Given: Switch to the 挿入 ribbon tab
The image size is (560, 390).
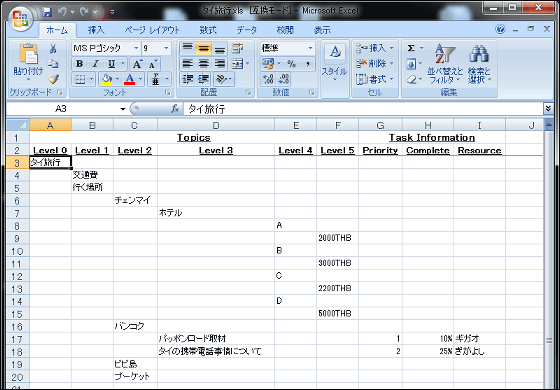Looking at the screenshot, I should click(96, 30).
